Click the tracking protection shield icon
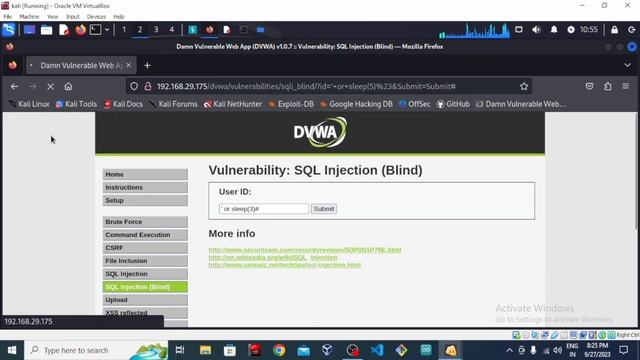 pyautogui.click(x=134, y=87)
